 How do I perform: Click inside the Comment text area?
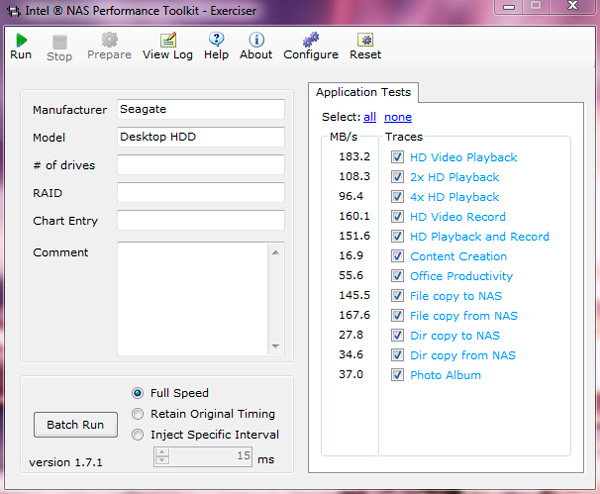193,299
